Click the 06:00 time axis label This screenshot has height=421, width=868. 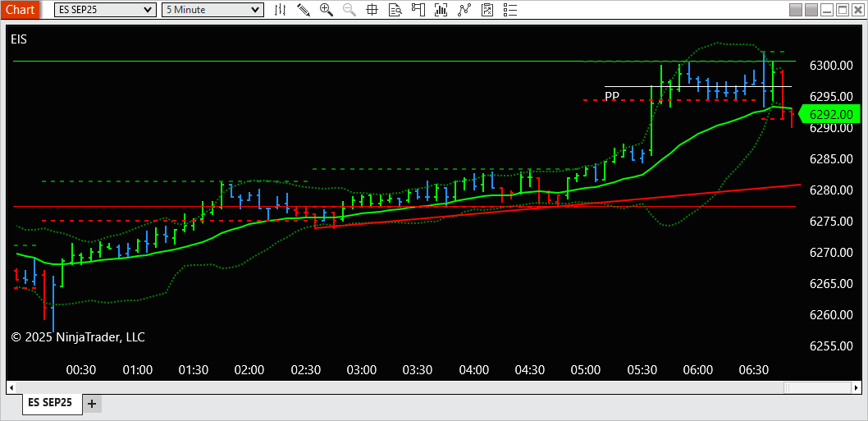698,369
